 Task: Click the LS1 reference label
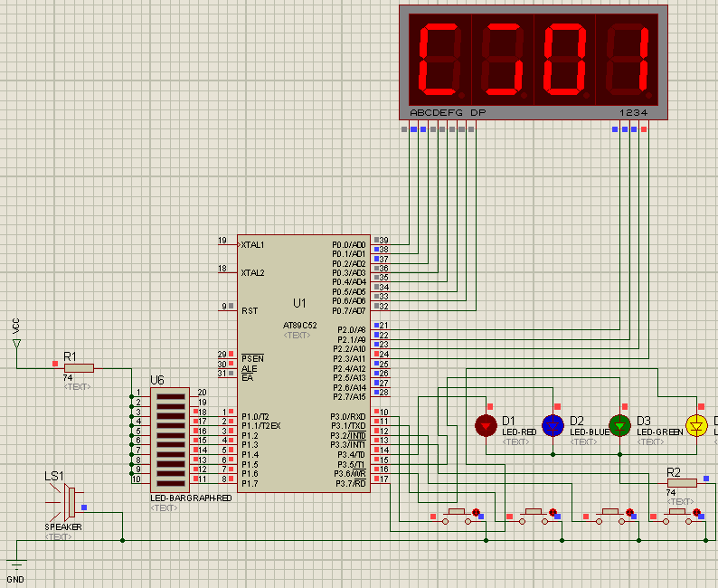click(54, 476)
